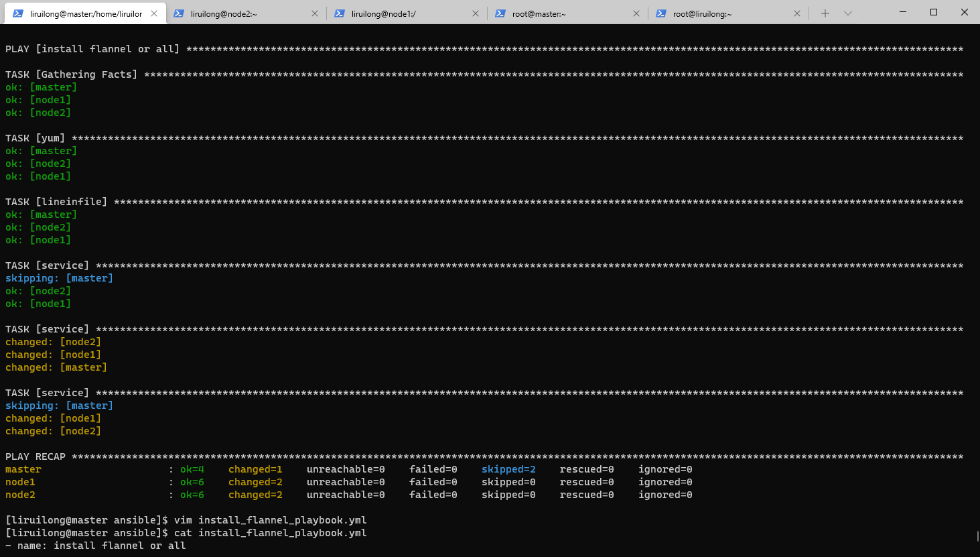This screenshot has width=980, height=557.
Task: Switch to the liruilong@node1:/ tab
Action: coord(407,13)
